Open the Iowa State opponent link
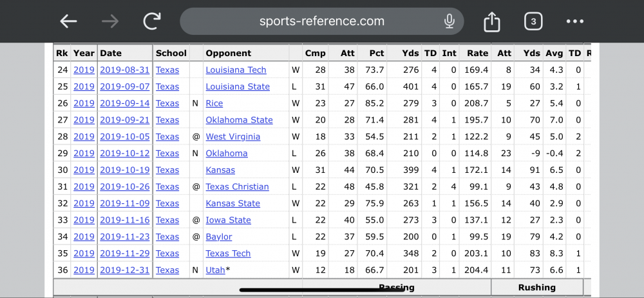 229,220
